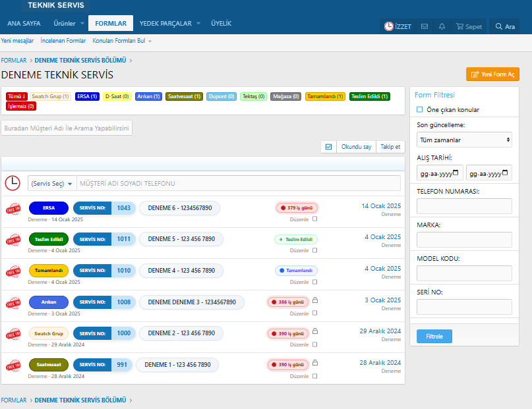Enable the Öne çıkan konular checkbox
Image resolution: width=532 pixels, height=409 pixels.
[420, 109]
